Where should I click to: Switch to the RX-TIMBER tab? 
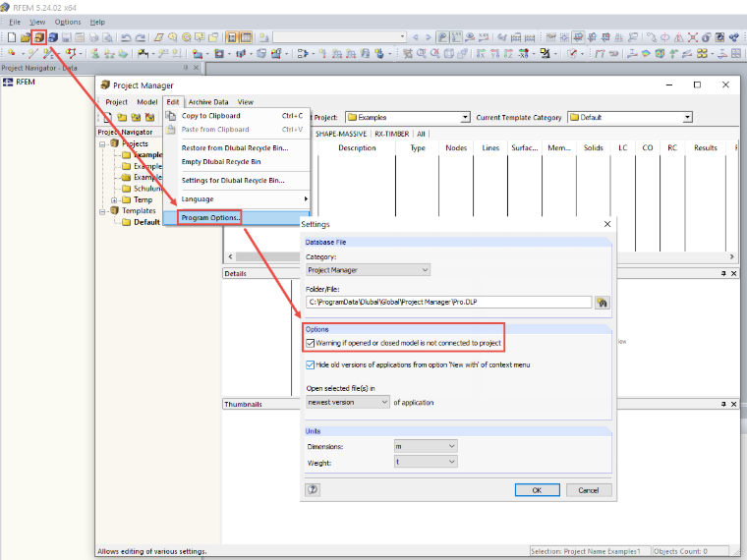(391, 134)
